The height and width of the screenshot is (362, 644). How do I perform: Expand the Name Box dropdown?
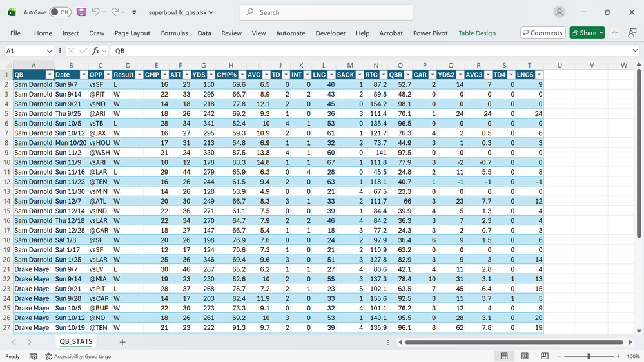50,51
